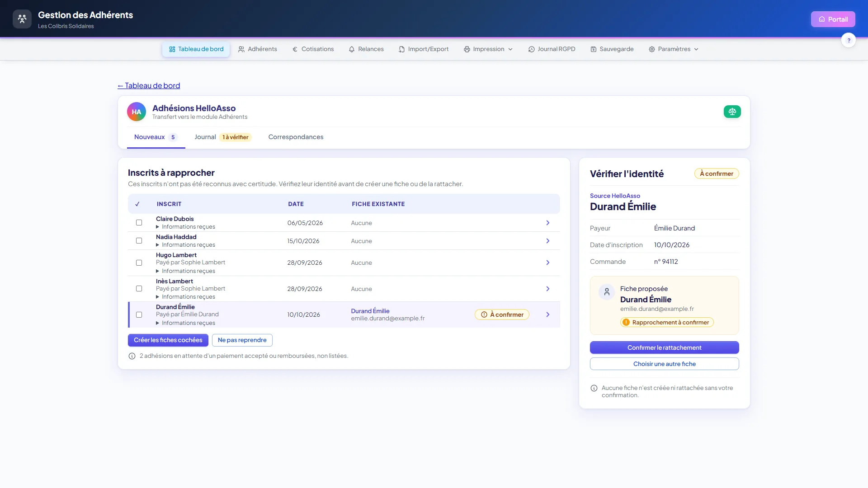Viewport: 868px width, 488px height.
Task: Expand Informations reçues under Inès Lambert
Action: pyautogui.click(x=185, y=297)
